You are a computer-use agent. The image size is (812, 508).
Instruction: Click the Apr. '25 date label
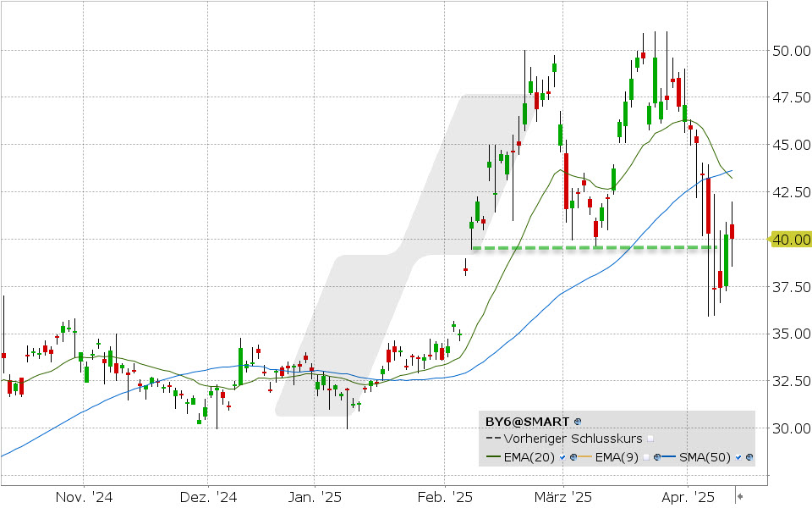point(688,498)
